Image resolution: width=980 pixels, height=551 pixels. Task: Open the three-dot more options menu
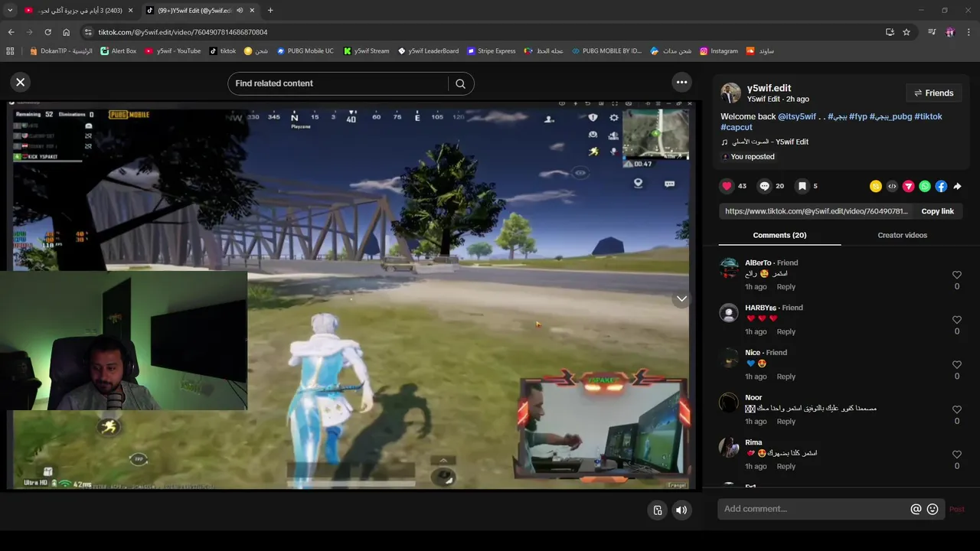(681, 83)
